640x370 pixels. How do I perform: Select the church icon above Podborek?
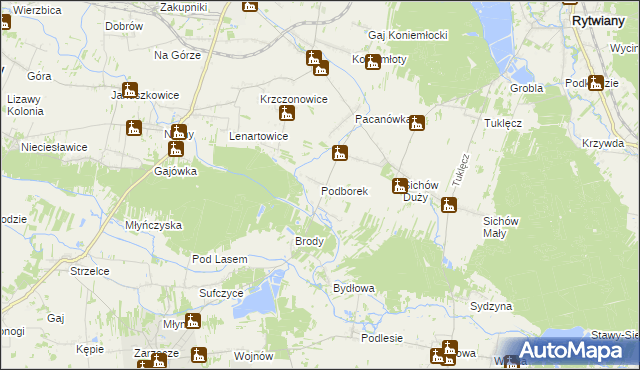pos(340,153)
